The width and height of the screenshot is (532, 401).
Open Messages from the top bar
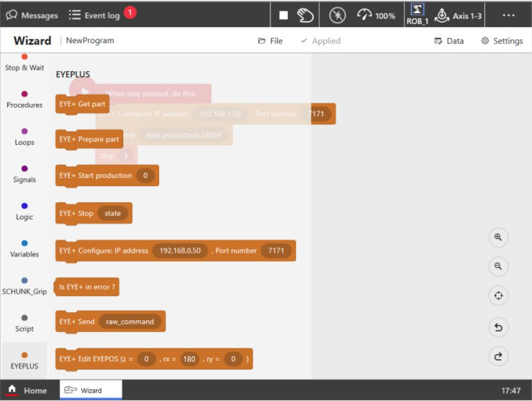31,15
